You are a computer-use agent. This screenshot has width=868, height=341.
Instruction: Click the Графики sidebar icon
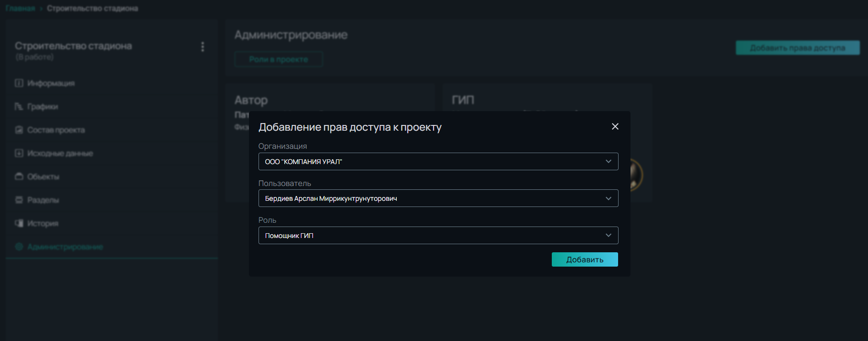(x=19, y=106)
